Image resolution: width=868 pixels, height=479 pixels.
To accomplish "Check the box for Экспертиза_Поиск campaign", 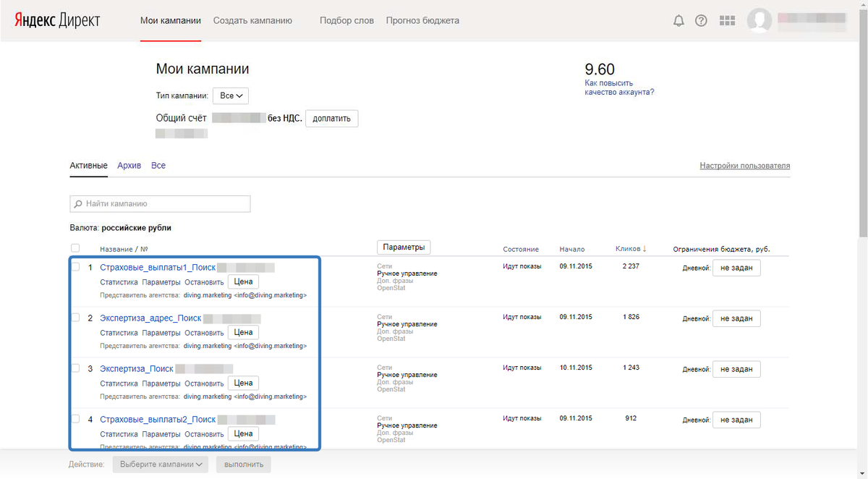I will point(75,368).
